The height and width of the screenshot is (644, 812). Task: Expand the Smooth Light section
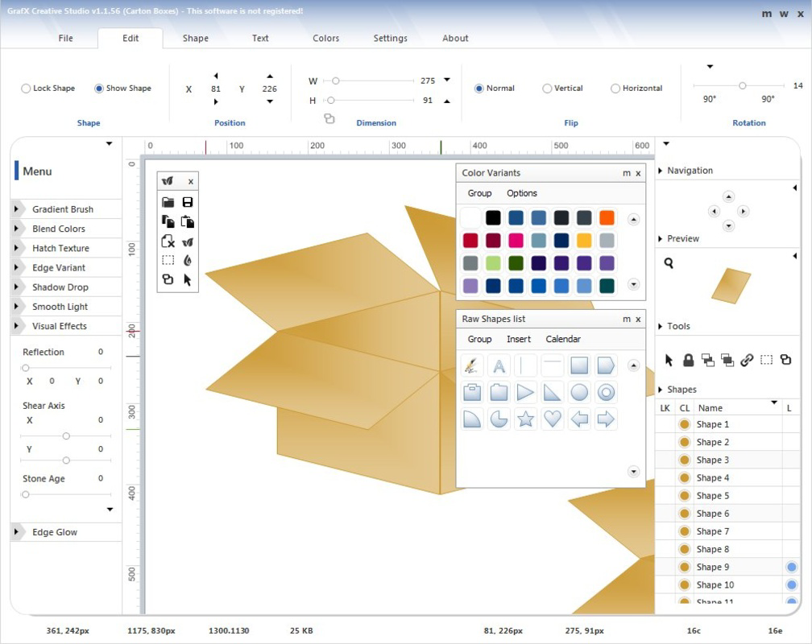17,307
